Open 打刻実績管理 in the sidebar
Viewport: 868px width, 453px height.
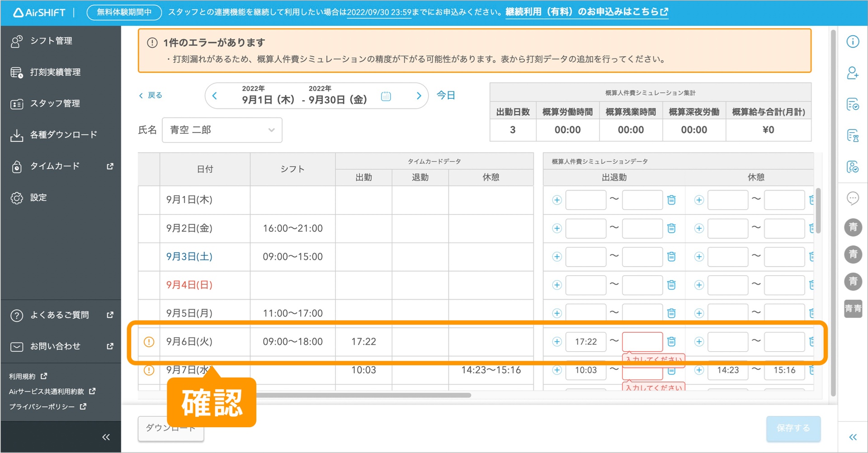tap(55, 72)
